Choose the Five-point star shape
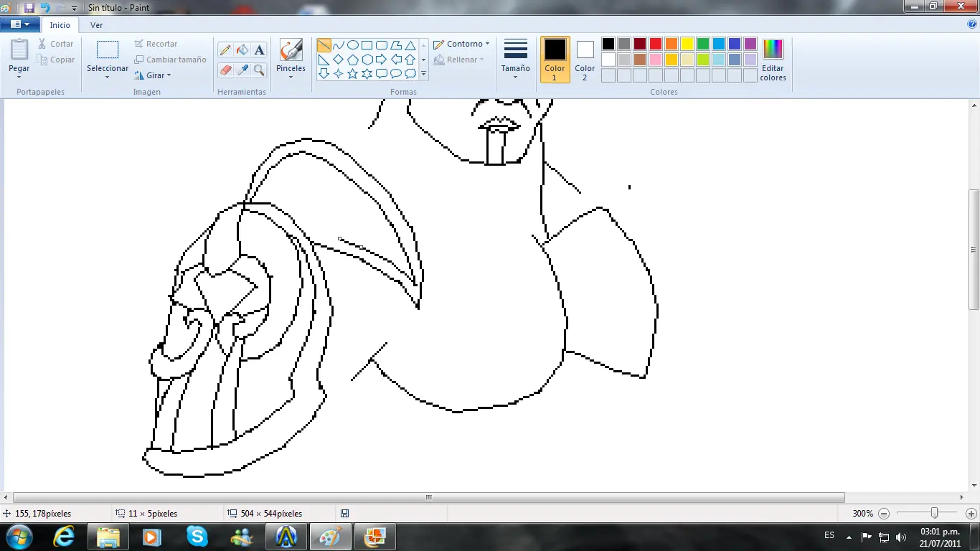The height and width of the screenshot is (551, 980). click(353, 73)
